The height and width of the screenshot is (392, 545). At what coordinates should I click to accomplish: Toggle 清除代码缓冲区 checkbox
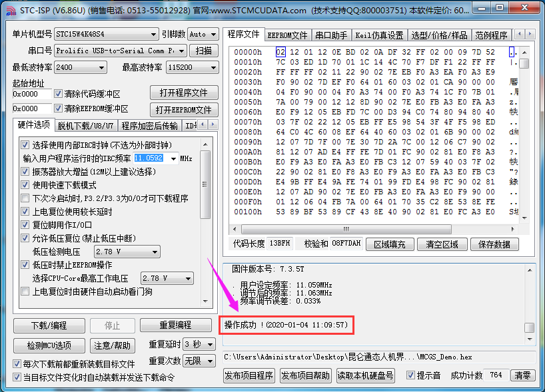59,94
